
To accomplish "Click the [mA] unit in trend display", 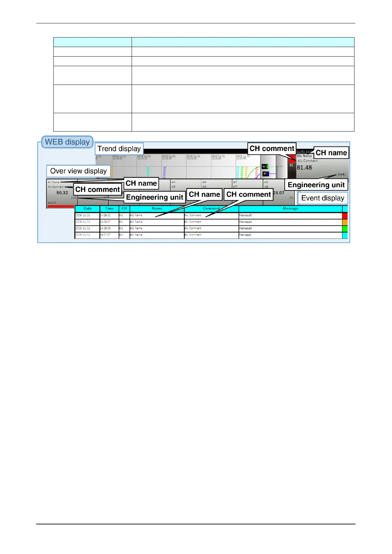I will point(342,174).
